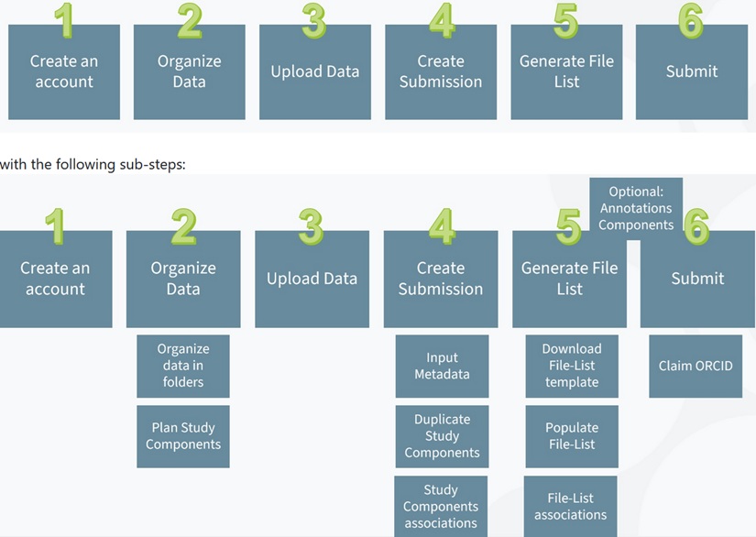Click 'Create an account' box in sub-steps diagram
Screen dimensions: 756x537
coord(56,279)
